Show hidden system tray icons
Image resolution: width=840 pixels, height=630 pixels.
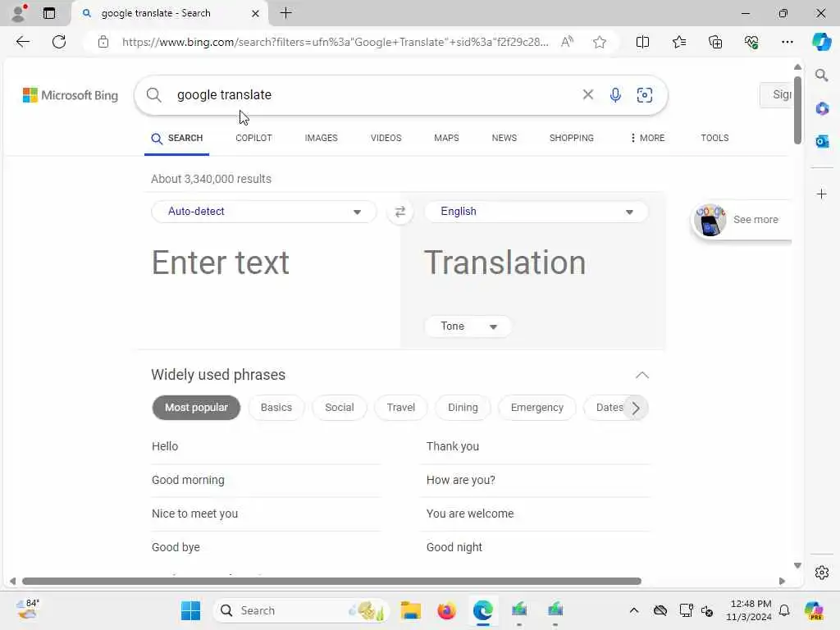(634, 610)
